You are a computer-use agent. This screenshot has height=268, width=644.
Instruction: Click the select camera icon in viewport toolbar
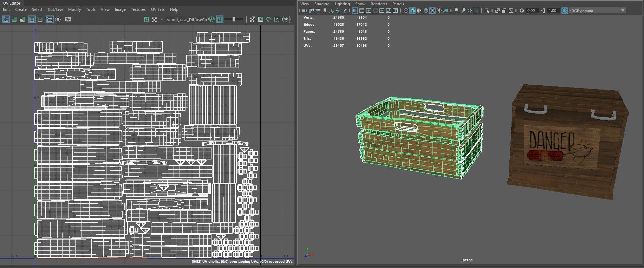coord(304,11)
